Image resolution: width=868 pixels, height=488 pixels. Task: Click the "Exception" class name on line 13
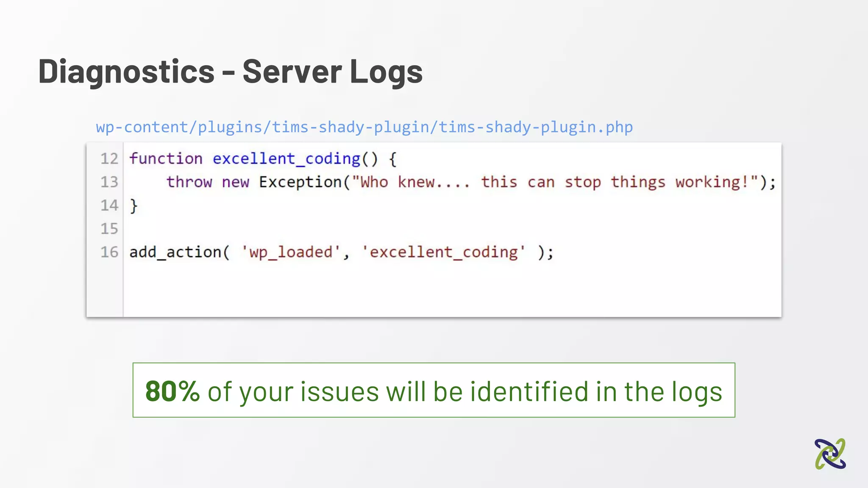pyautogui.click(x=300, y=182)
